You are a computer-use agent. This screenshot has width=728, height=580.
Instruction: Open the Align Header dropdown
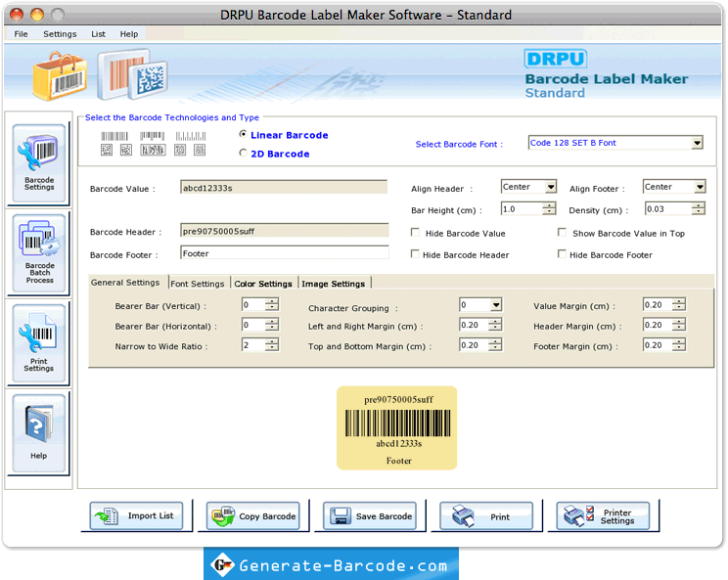(x=528, y=187)
